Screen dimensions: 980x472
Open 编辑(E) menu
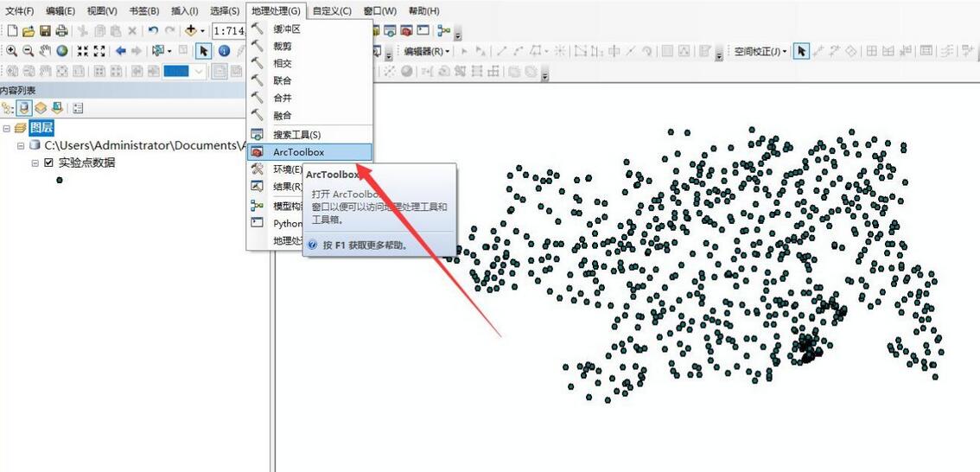click(60, 10)
